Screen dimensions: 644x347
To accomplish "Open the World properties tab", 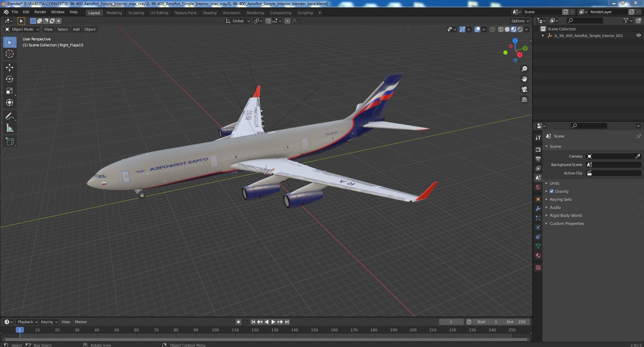I will click(538, 187).
